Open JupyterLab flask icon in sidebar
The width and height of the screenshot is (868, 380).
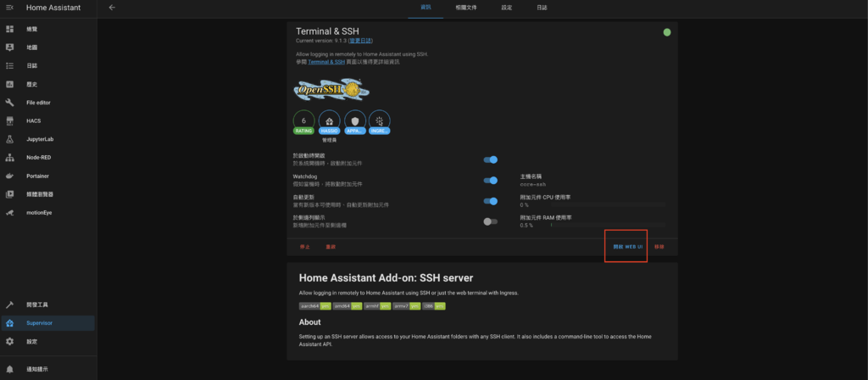[x=9, y=139]
